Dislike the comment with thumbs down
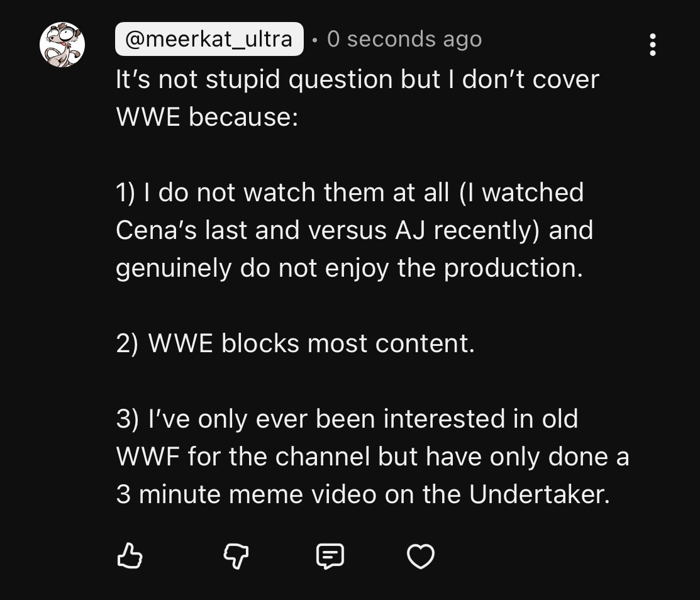Image resolution: width=700 pixels, height=600 pixels. (x=236, y=556)
